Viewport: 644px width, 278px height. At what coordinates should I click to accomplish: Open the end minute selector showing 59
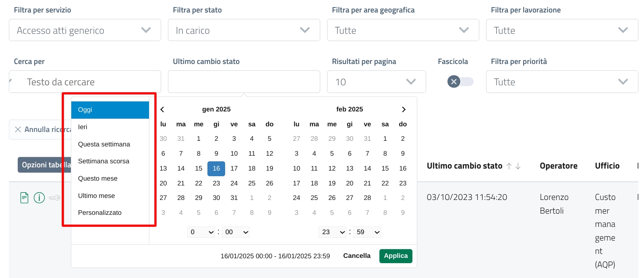coord(367,232)
